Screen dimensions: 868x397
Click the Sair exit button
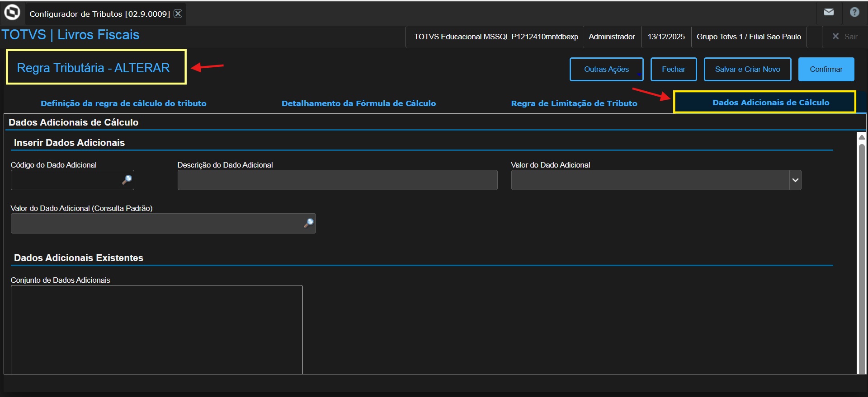[x=845, y=37]
